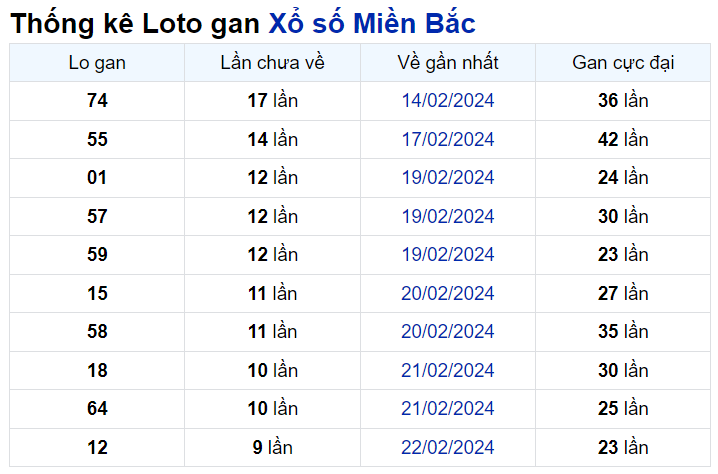Select loto number 59 cell
Viewport: 718px width, 474px height.
pyautogui.click(x=97, y=255)
